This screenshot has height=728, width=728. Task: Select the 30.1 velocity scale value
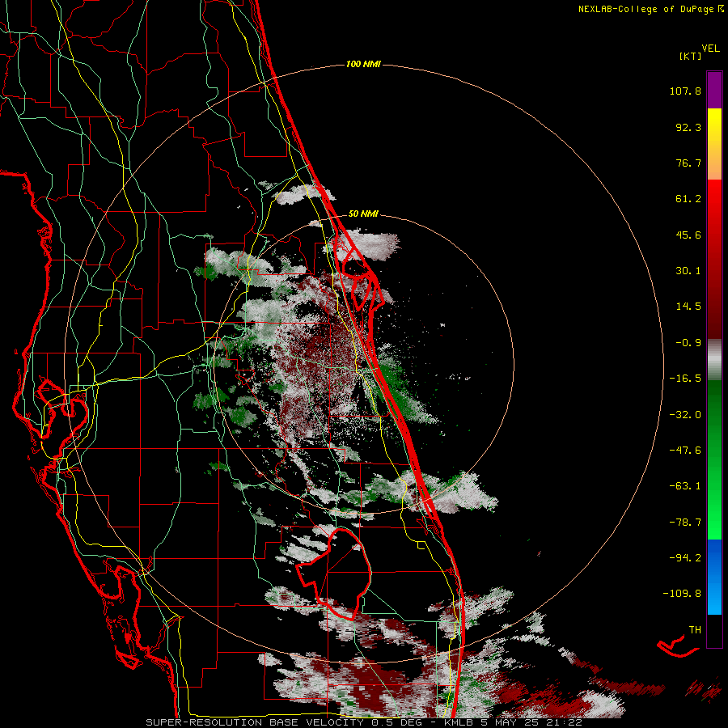688,271
